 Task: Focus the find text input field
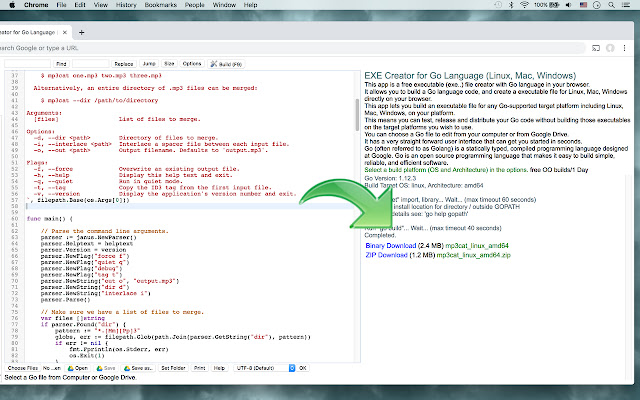click(27, 64)
